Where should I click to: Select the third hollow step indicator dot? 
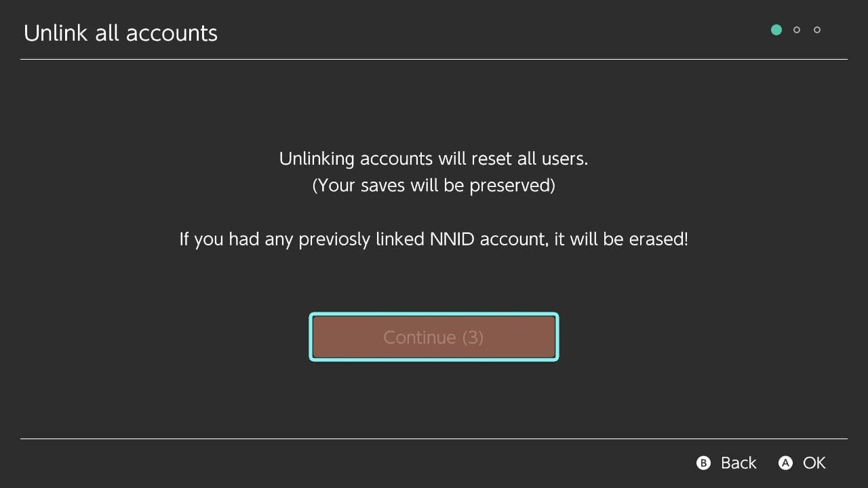click(817, 30)
